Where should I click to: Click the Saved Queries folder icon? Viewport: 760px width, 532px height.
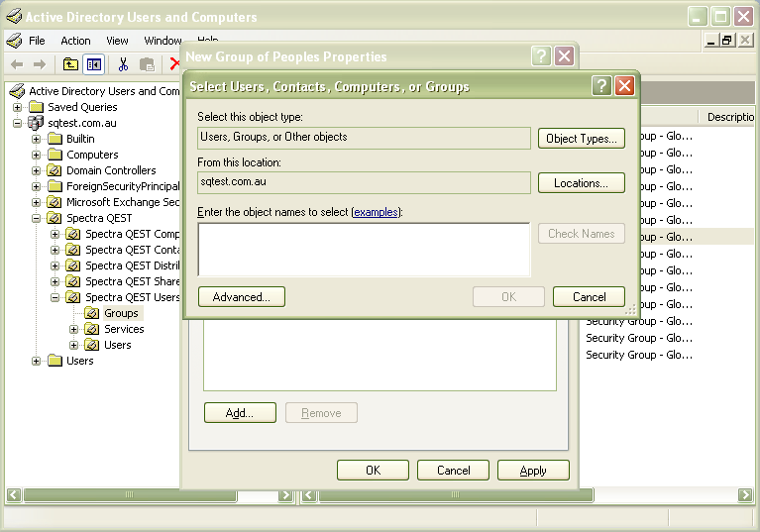[37, 107]
